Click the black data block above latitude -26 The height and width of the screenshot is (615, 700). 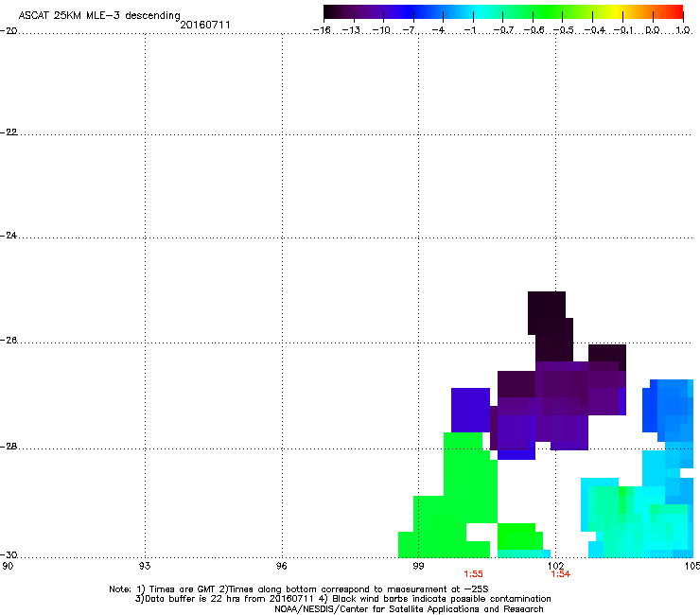[551, 326]
